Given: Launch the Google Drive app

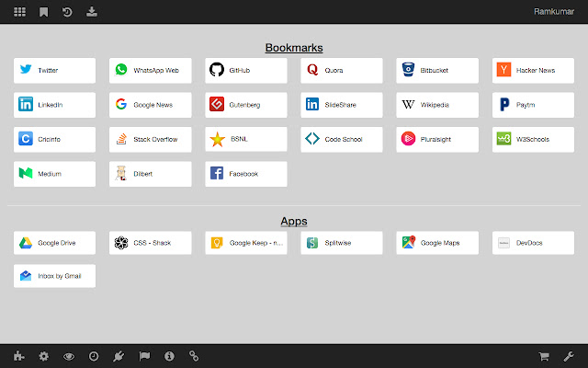Looking at the screenshot, I should click(x=55, y=243).
